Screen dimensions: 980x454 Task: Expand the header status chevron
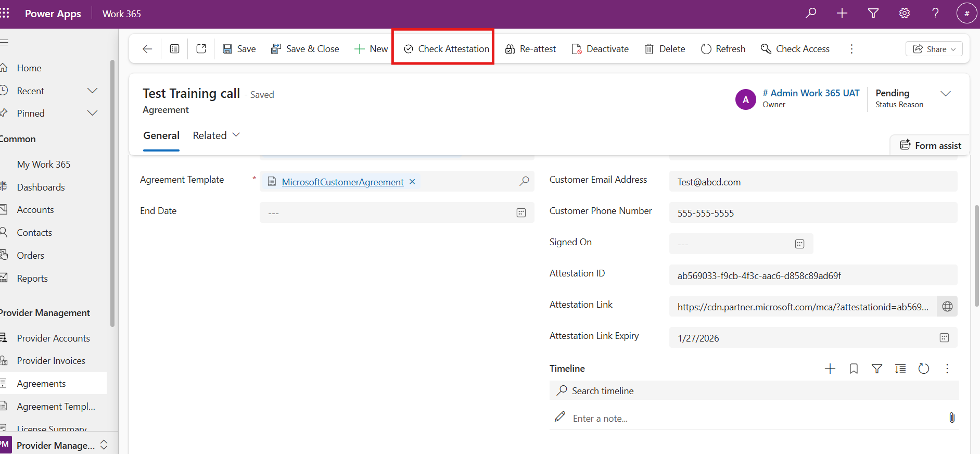pyautogui.click(x=946, y=94)
